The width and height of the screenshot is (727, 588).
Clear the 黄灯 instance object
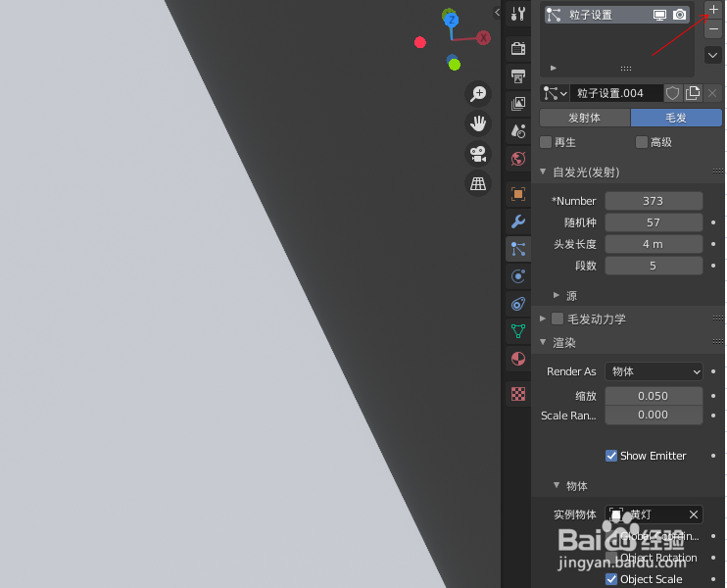pyautogui.click(x=693, y=514)
